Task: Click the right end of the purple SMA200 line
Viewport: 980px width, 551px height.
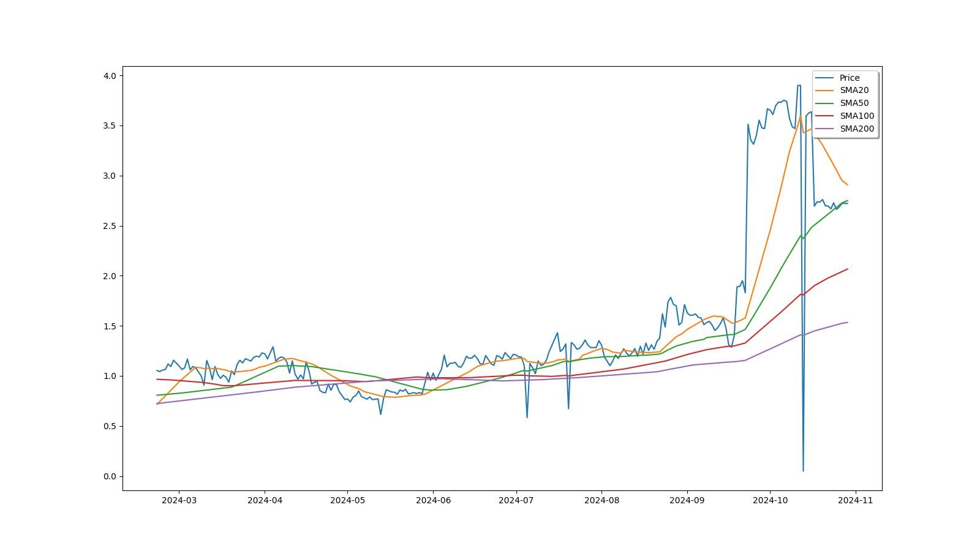Action: [847, 323]
